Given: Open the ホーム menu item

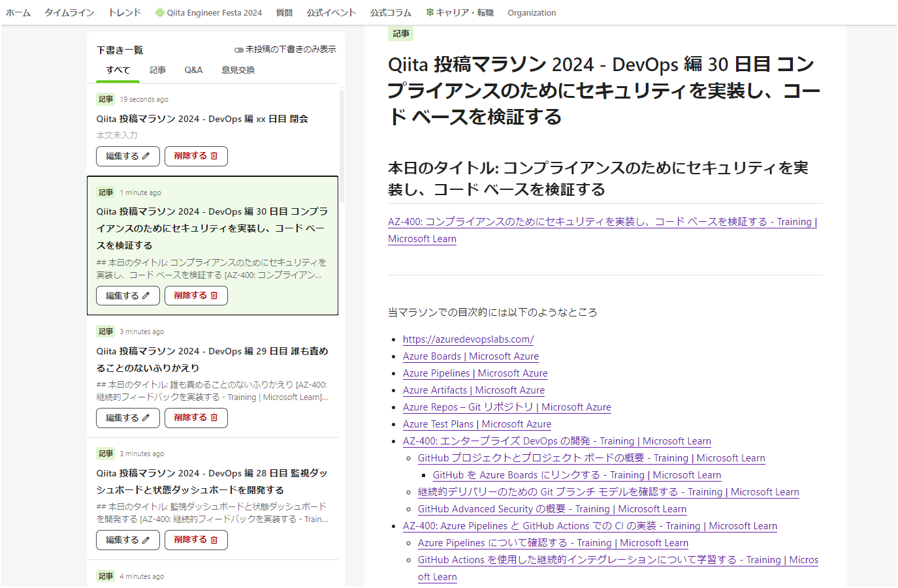Looking at the screenshot, I should (18, 12).
